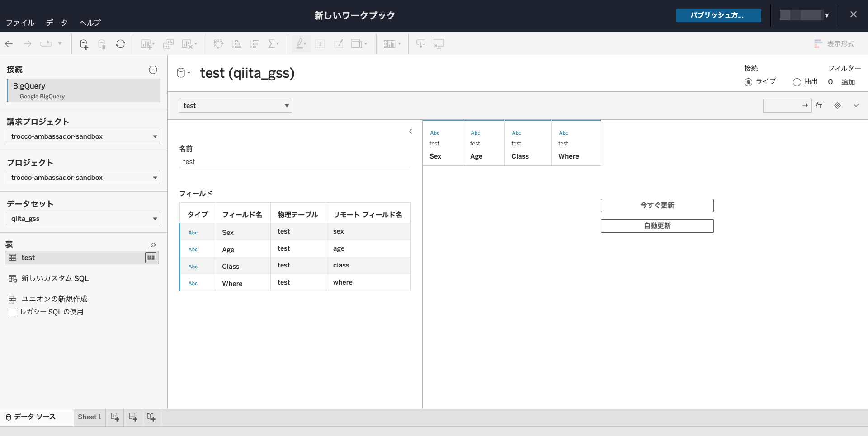The width and height of the screenshot is (868, 436).
Task: Add a new connection with plus icon
Action: point(153,70)
